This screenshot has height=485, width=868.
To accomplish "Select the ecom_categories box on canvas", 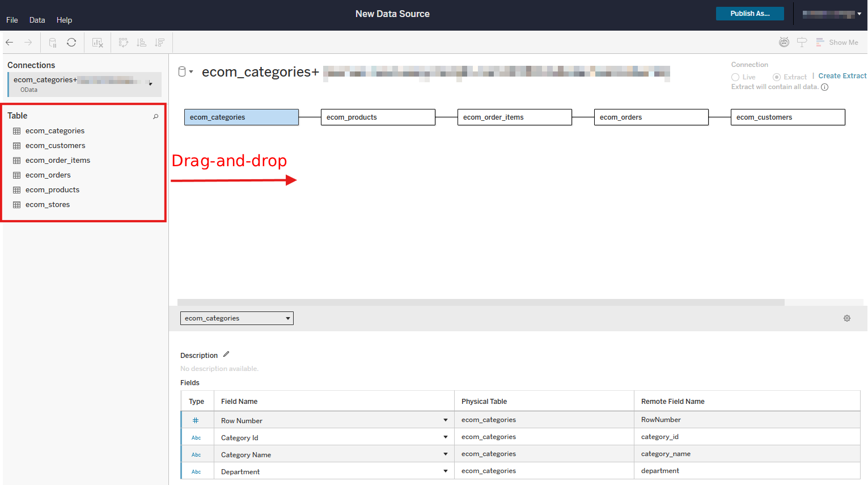I will [x=242, y=117].
